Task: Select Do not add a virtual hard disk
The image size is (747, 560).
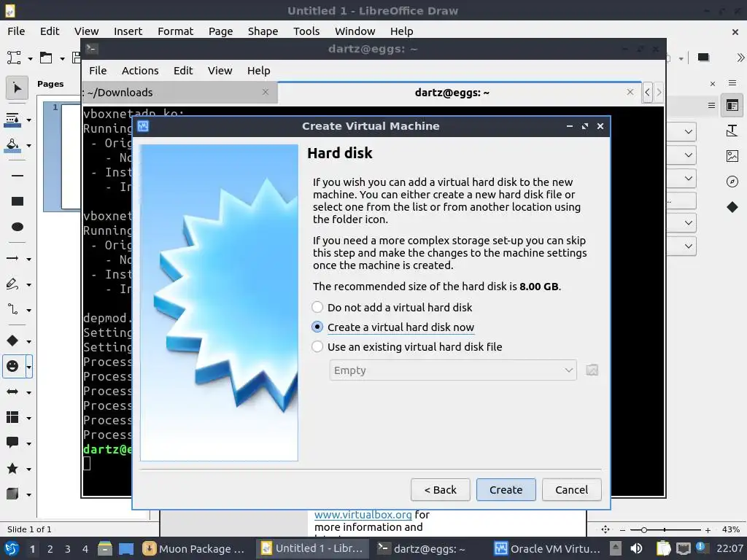Action: click(392, 308)
